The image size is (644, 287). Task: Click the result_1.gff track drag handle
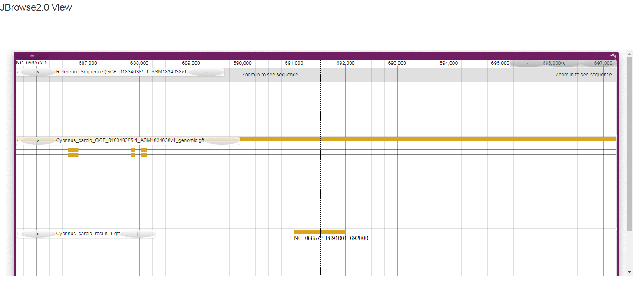18,234
